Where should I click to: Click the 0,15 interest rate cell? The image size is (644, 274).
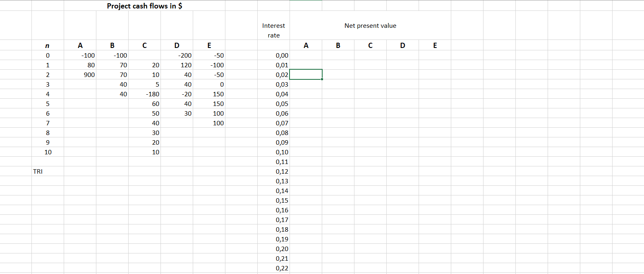273,200
